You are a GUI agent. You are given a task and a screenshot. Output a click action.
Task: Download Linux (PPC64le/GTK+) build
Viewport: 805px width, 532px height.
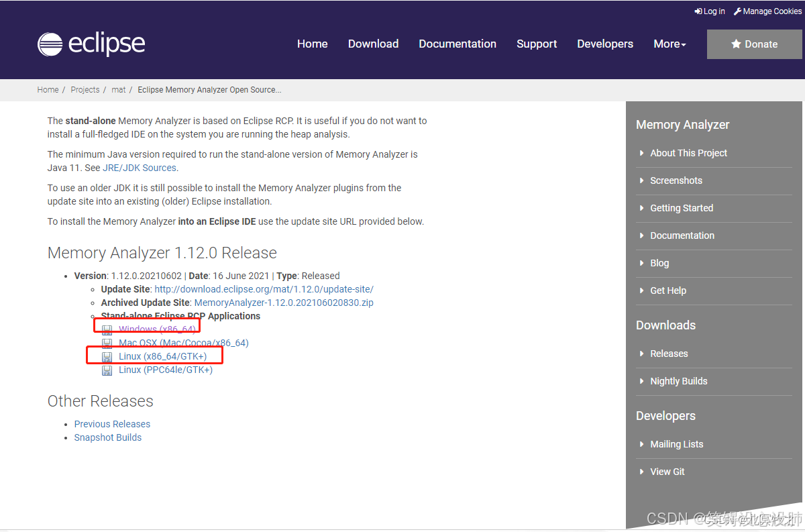[x=166, y=370]
